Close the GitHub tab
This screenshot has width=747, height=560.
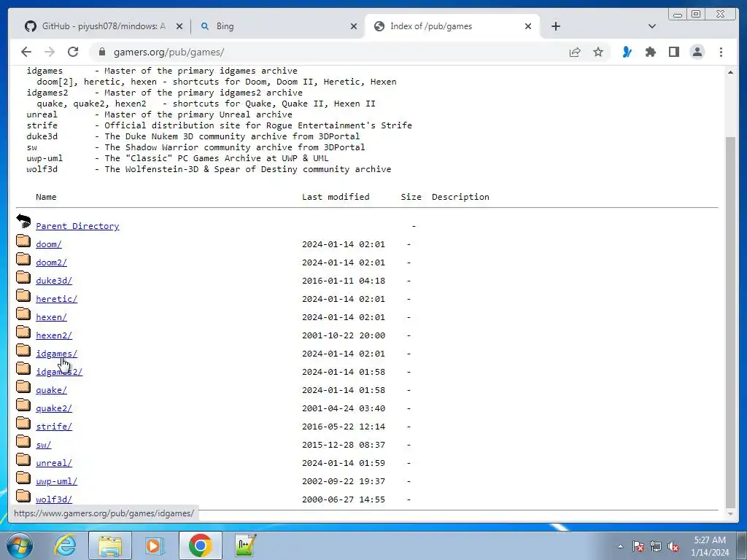(x=179, y=26)
